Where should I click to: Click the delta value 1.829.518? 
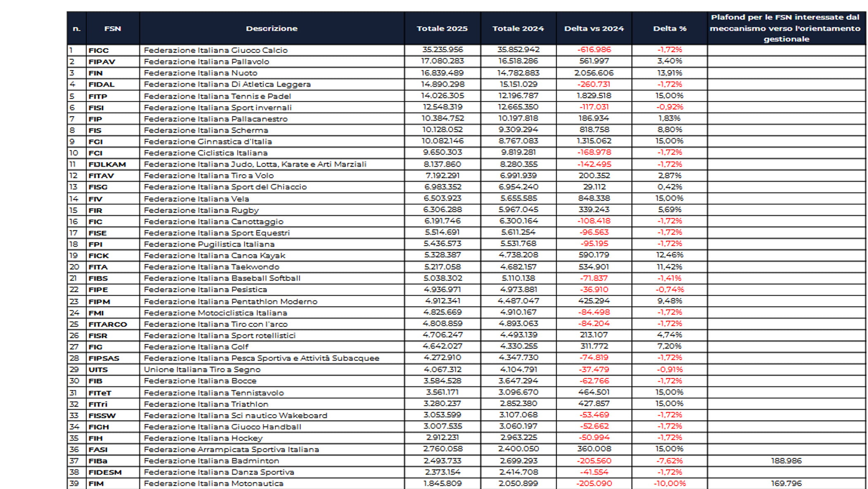594,96
